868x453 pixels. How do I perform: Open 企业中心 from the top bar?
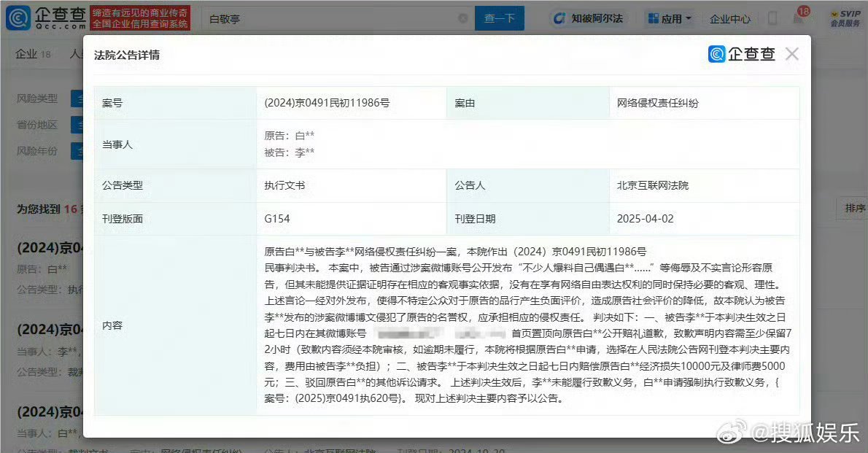click(x=729, y=19)
